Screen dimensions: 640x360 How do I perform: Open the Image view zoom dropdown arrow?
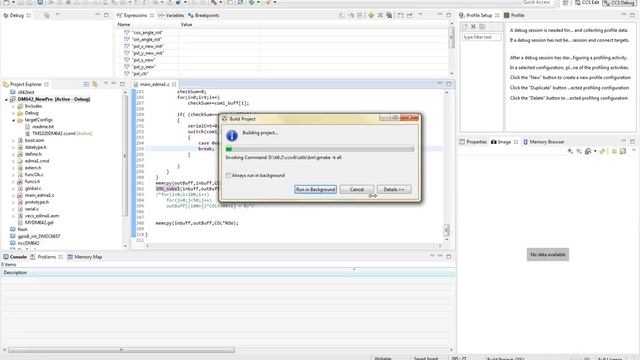(x=595, y=151)
